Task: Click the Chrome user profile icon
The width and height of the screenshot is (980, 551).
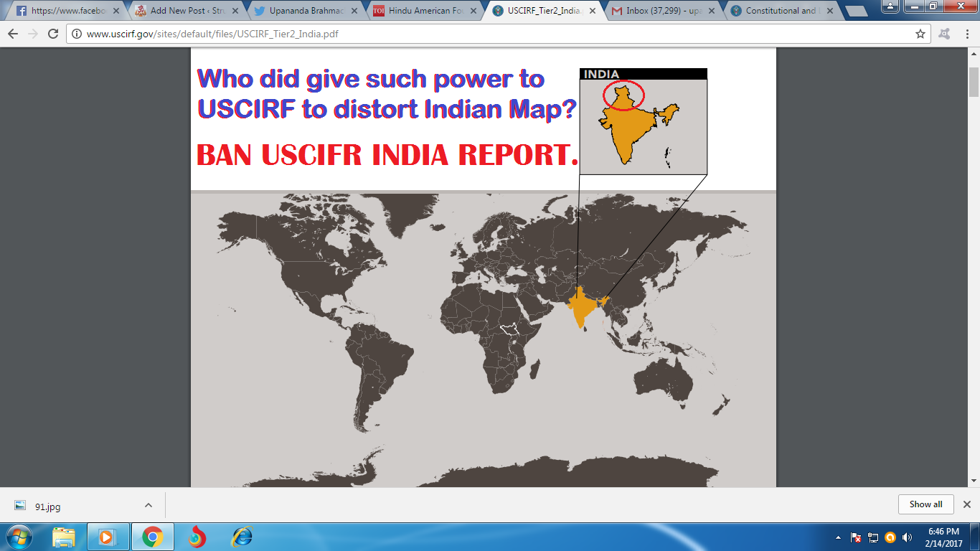Action: [890, 6]
